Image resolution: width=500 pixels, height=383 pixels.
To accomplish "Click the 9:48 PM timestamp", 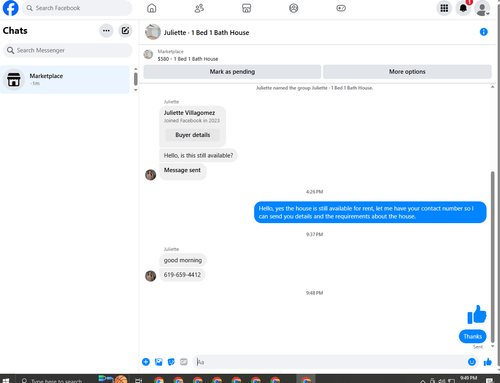I will click(314, 293).
